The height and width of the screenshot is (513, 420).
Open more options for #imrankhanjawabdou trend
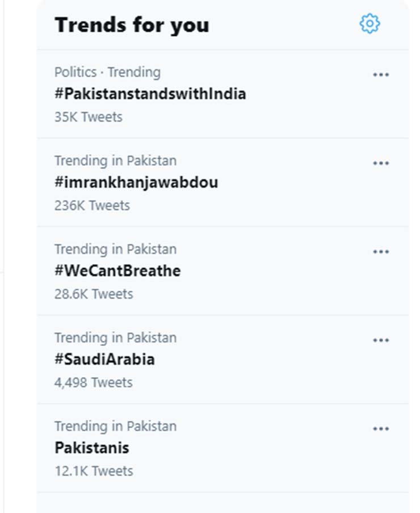(381, 163)
